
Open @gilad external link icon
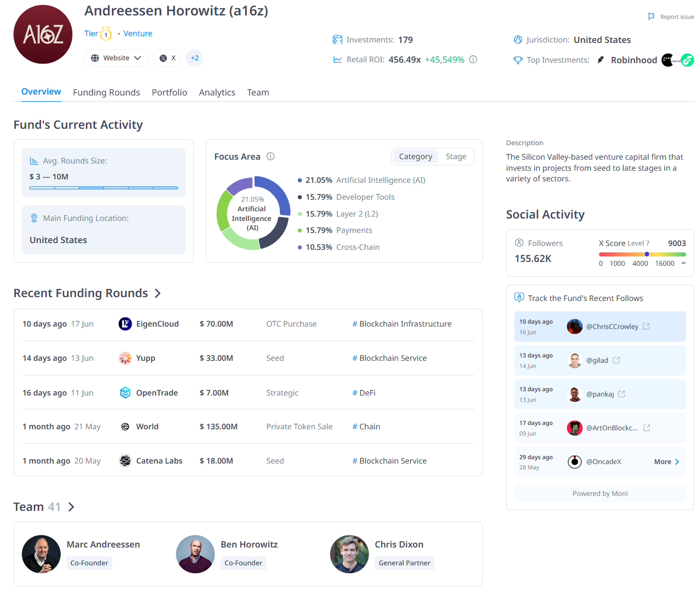(617, 360)
